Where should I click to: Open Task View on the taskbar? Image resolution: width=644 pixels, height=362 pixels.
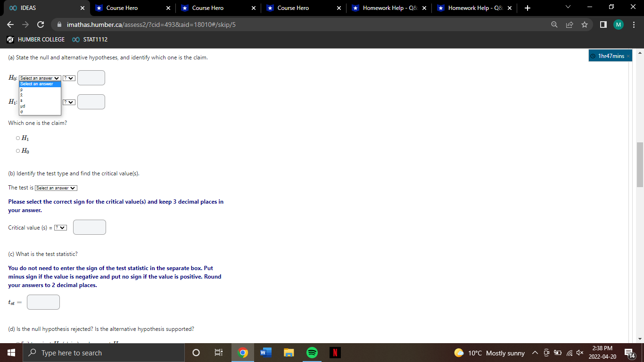click(x=219, y=353)
